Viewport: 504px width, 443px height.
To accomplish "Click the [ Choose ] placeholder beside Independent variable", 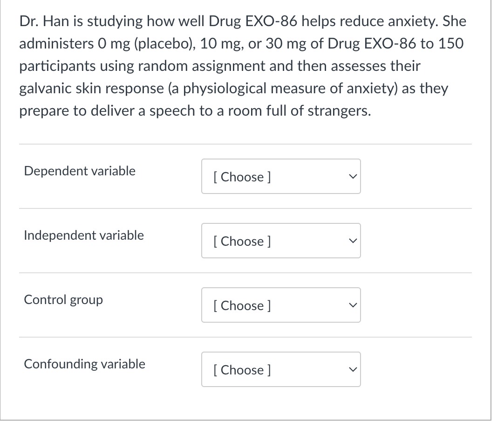I will coord(242,241).
